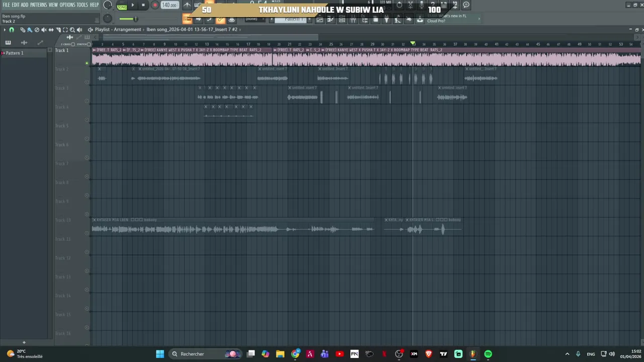The height and width of the screenshot is (362, 644).
Task: Open File Explorer from the taskbar
Action: pyautogui.click(x=280, y=354)
